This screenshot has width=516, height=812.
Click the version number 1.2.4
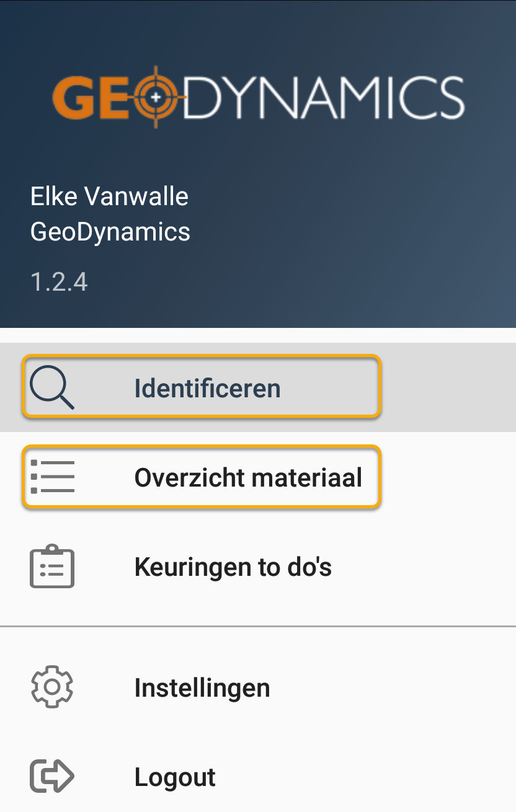pyautogui.click(x=59, y=282)
